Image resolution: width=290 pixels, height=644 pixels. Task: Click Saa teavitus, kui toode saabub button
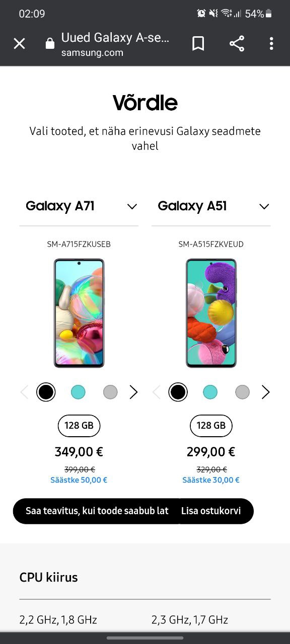point(96,511)
